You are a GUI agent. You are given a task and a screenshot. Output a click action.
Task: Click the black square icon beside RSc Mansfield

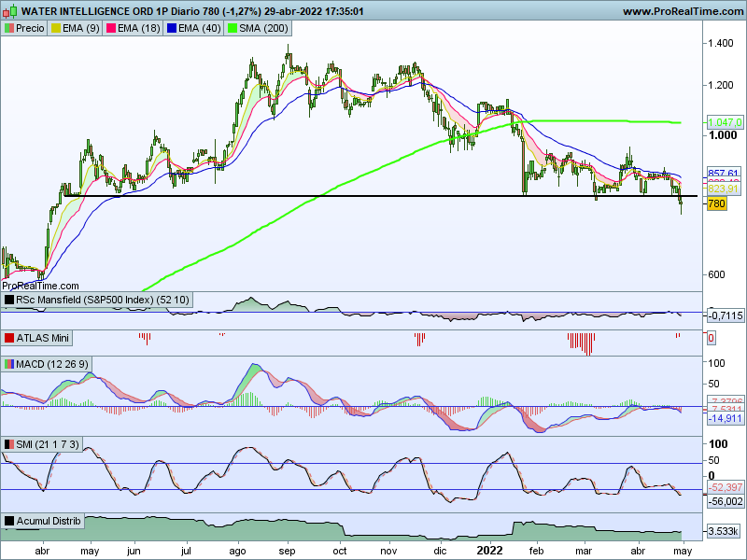[9, 300]
